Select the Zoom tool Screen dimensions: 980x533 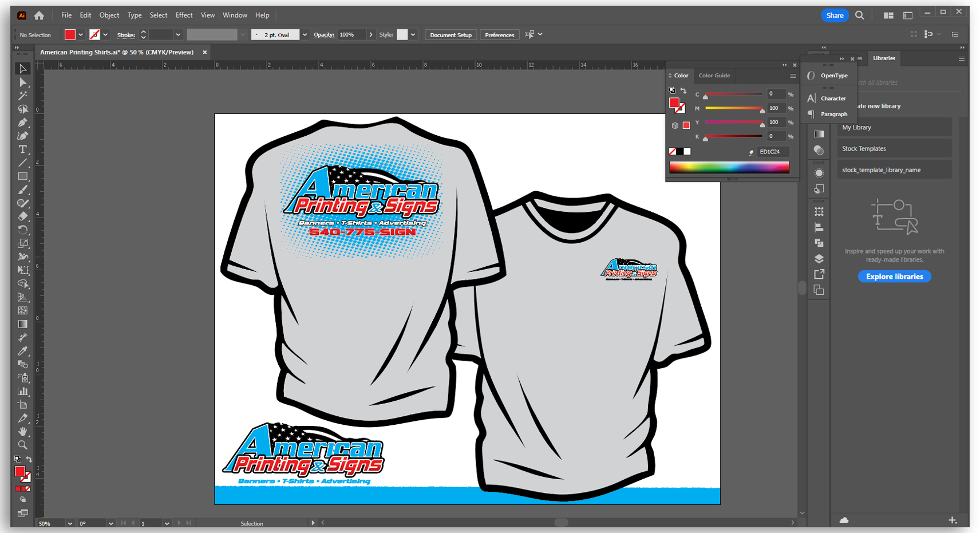23,445
